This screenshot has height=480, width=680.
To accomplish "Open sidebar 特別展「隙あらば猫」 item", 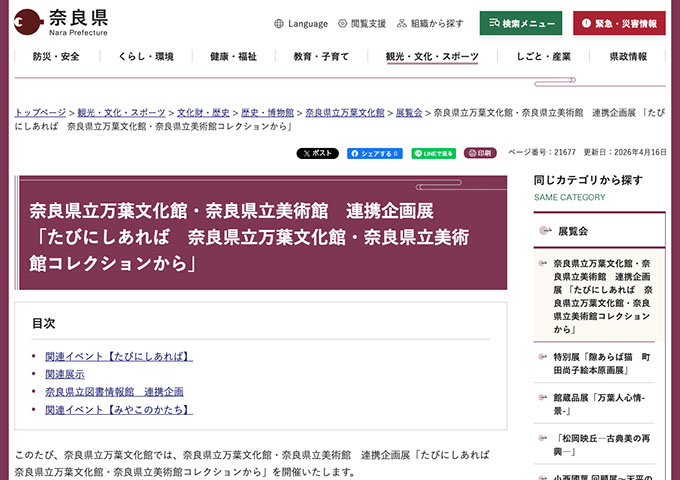I will click(602, 363).
